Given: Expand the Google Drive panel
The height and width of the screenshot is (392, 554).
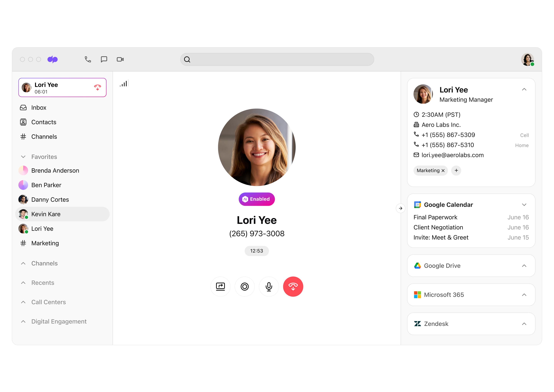Looking at the screenshot, I should [524, 266].
